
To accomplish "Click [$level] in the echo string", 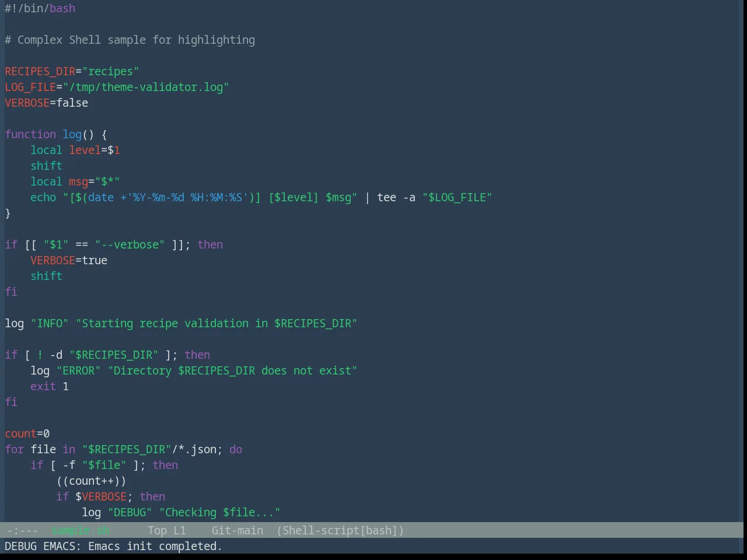I will (x=294, y=197).
